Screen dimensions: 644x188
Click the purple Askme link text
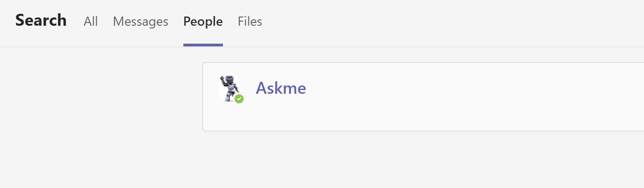click(x=281, y=88)
